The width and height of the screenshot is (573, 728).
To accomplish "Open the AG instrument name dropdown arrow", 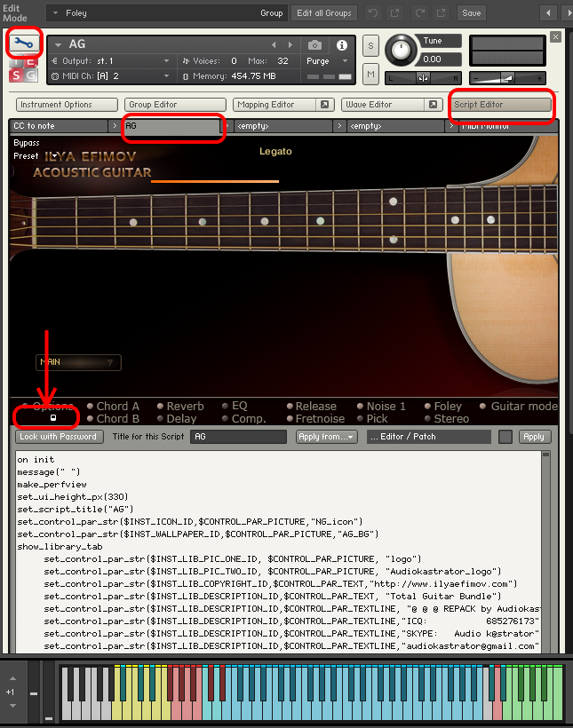I will tap(59, 45).
